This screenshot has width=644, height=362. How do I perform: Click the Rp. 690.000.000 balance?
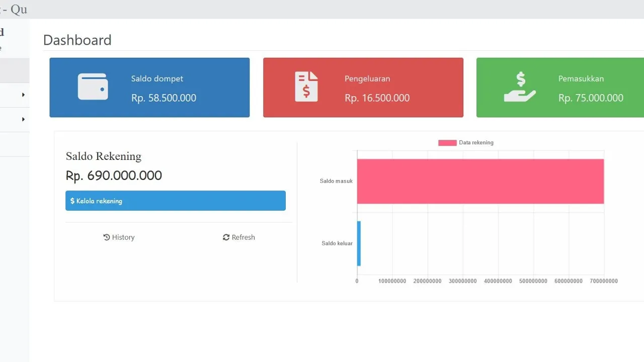(114, 175)
